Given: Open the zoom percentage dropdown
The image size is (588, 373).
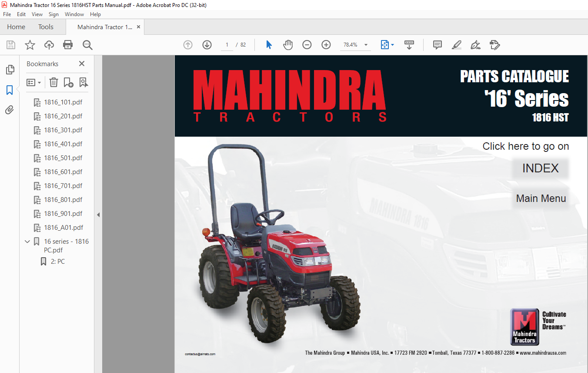Looking at the screenshot, I should point(366,45).
